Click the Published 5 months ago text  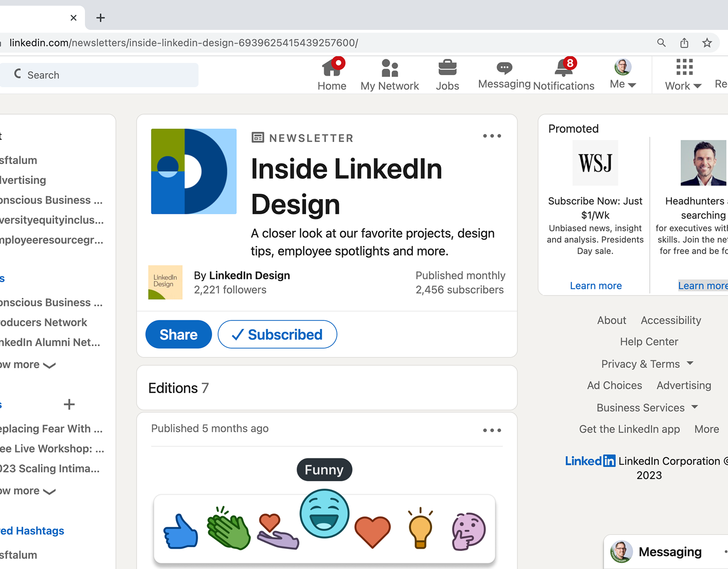click(x=210, y=429)
